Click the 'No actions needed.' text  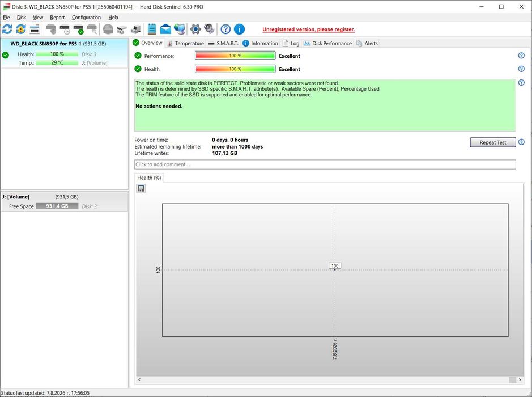(x=159, y=106)
